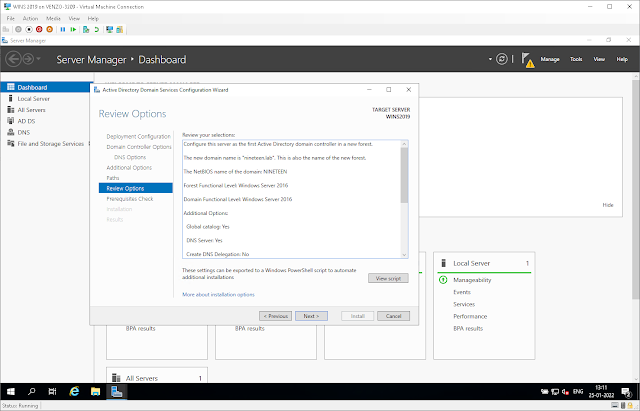Click Server Manager taskbar icon
The image size is (640, 411).
tap(117, 391)
